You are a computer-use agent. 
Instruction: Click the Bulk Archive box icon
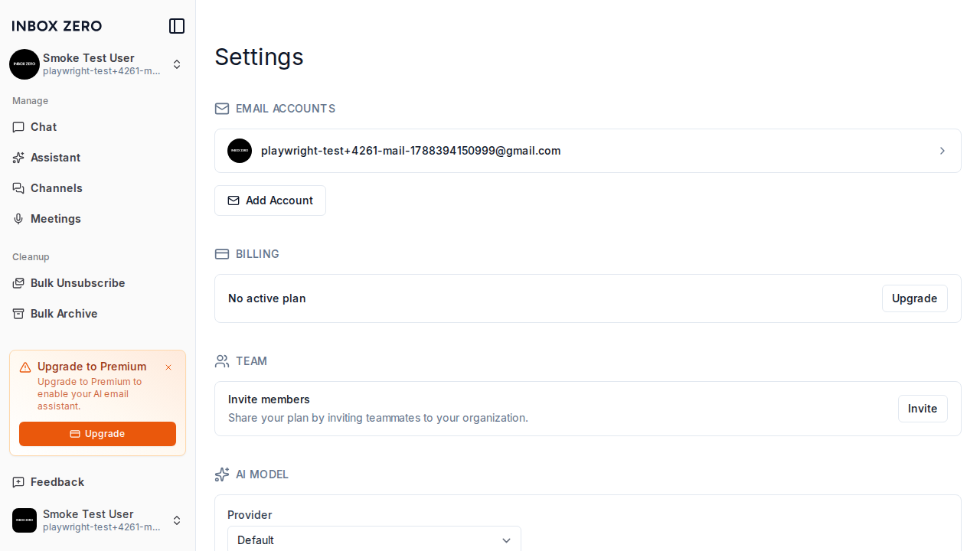(x=18, y=314)
